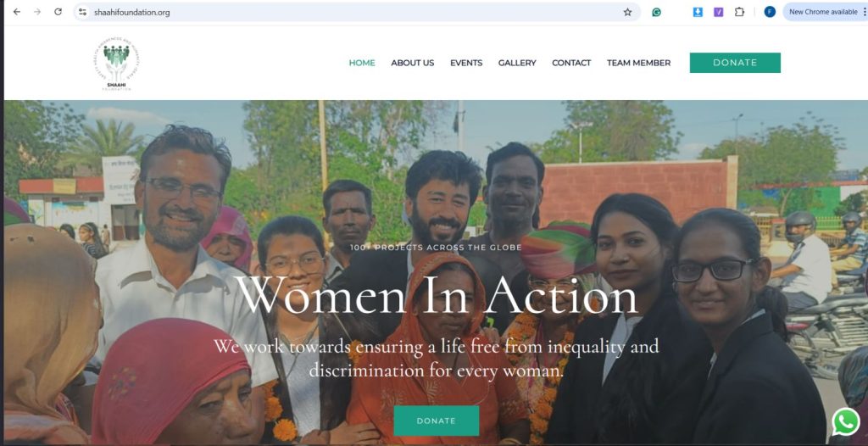The height and width of the screenshot is (446, 868).
Task: Click the Shaahi Foundation logo
Action: point(116,64)
